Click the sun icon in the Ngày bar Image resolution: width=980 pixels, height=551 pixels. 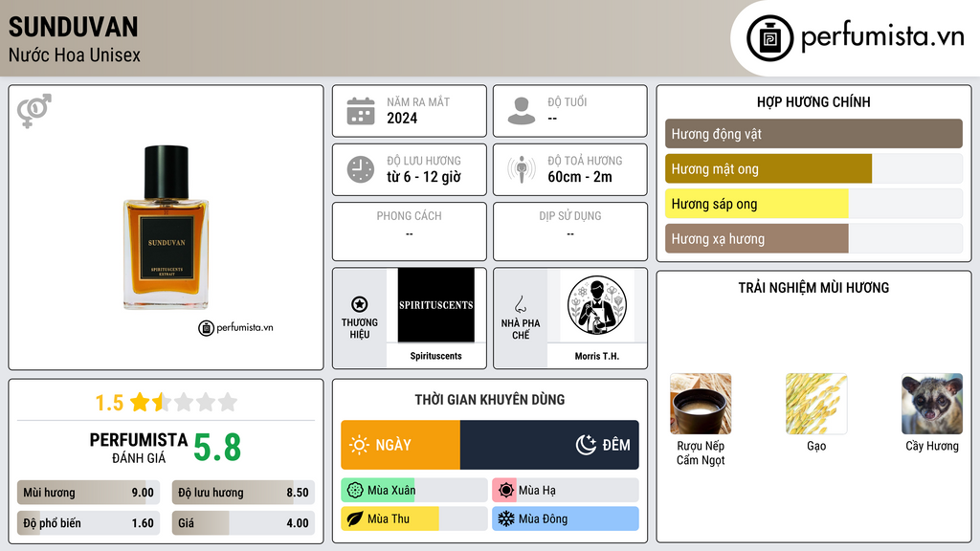point(359,445)
